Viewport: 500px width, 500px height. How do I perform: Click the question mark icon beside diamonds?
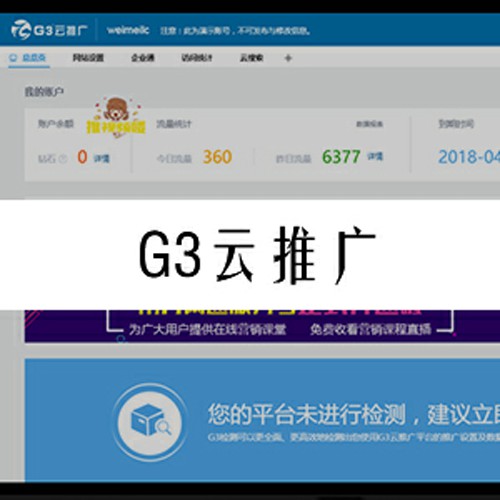click(63, 159)
